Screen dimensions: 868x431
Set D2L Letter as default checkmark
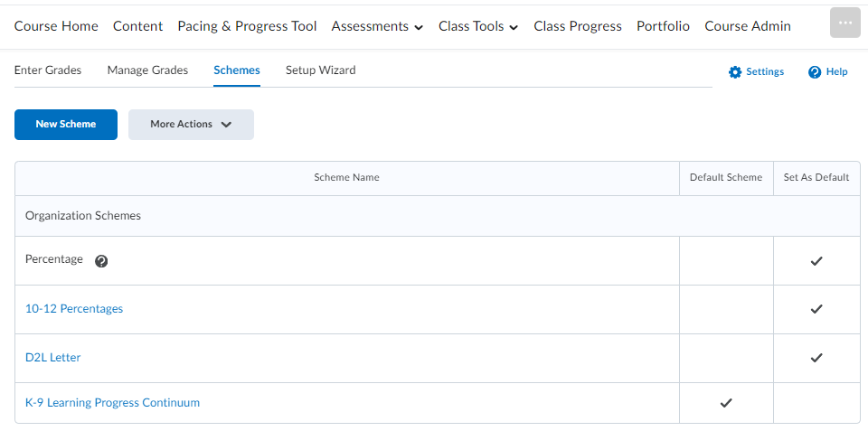click(816, 358)
